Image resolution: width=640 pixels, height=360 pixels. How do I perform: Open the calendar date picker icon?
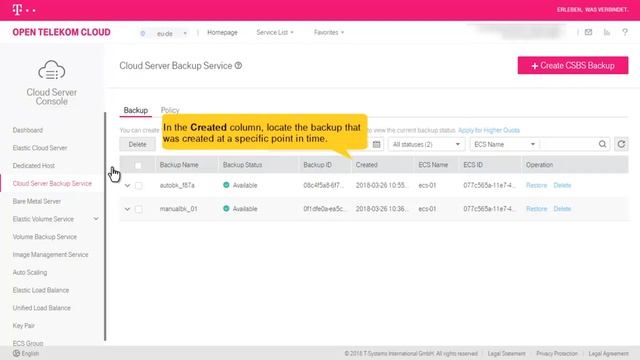coord(376,144)
